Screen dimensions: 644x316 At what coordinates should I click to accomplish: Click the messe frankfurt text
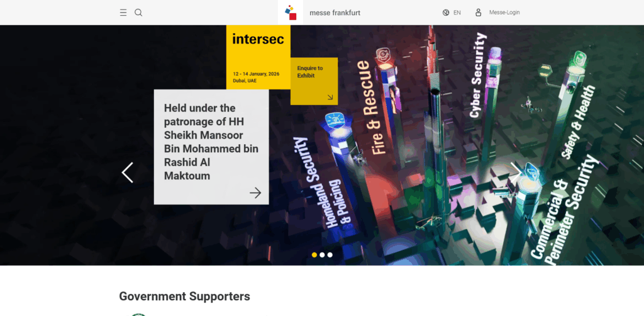point(335,13)
